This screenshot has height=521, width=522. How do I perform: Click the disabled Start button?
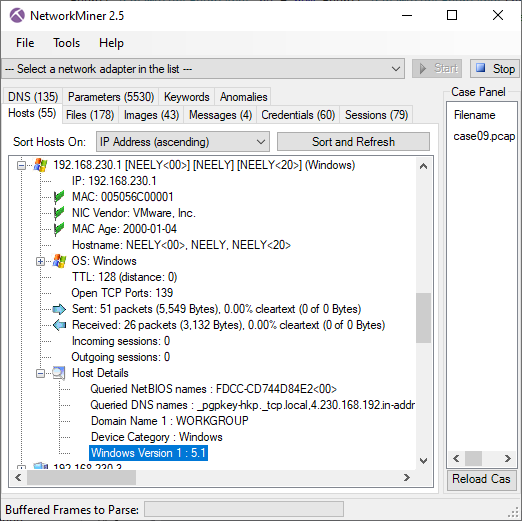(x=437, y=69)
